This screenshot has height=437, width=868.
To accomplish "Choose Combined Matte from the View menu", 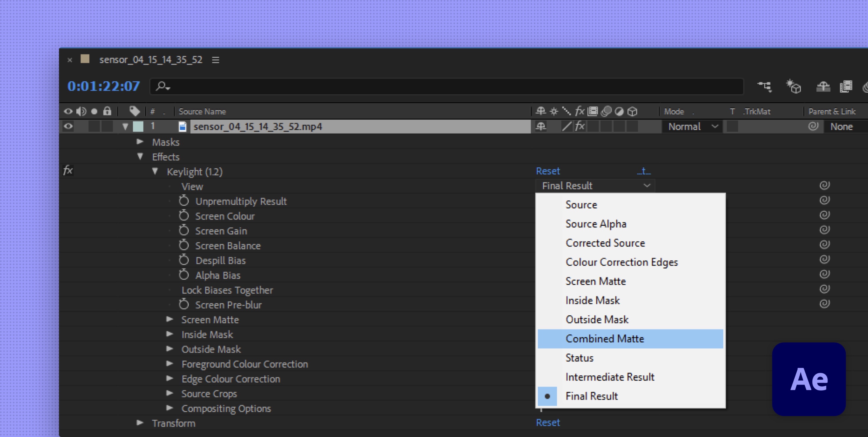I will [x=604, y=339].
